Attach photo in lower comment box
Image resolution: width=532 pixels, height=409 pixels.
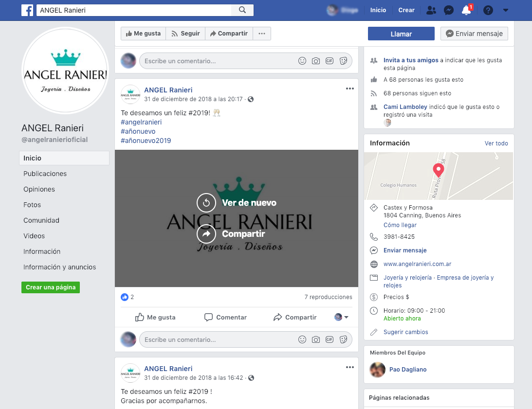click(316, 340)
